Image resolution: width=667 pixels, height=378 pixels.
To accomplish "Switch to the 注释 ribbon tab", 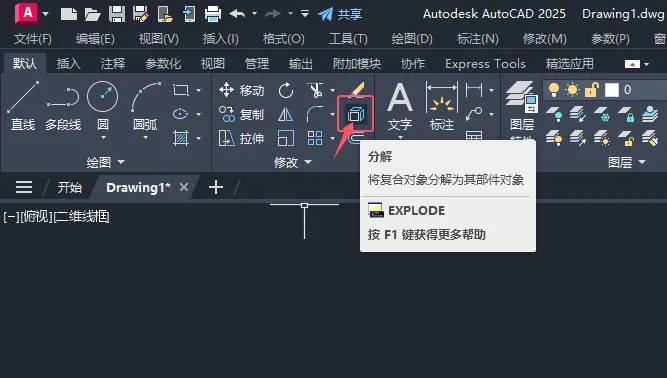I will [113, 64].
